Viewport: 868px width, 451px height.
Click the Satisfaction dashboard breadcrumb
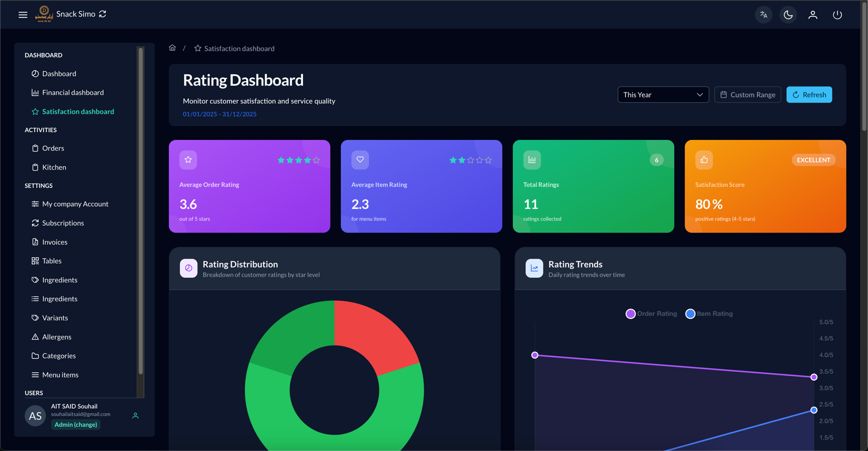234,48
